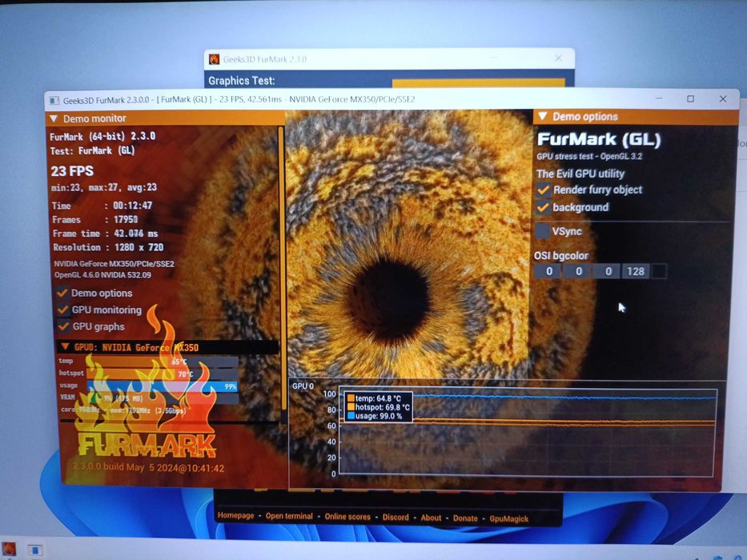Enable the VSync checkbox
747x560 pixels.
542,231
